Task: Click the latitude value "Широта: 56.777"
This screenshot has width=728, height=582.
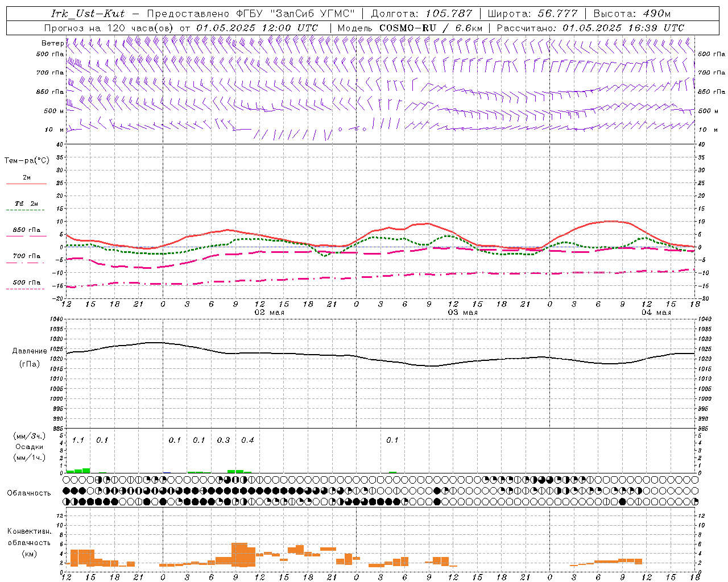Action: click(532, 14)
